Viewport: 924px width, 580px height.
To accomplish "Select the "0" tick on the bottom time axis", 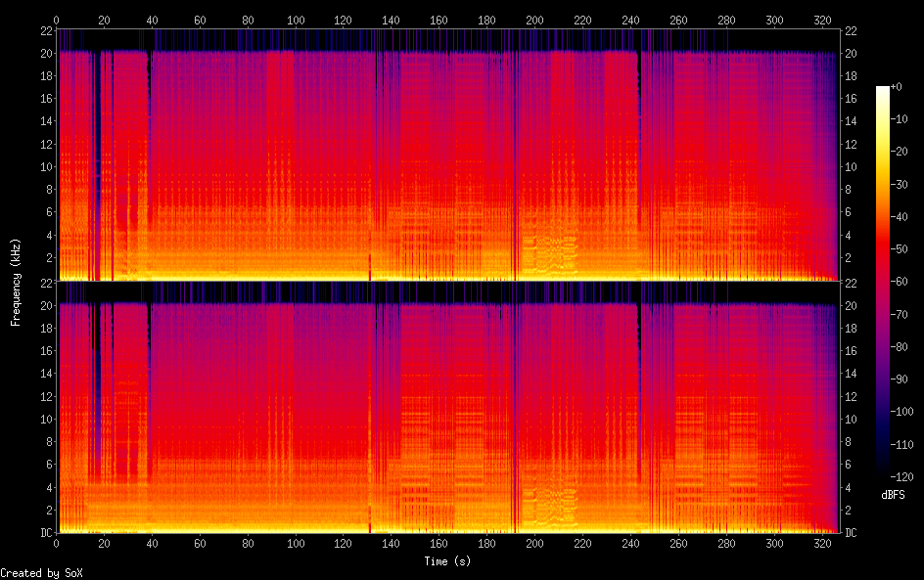I will [x=57, y=543].
